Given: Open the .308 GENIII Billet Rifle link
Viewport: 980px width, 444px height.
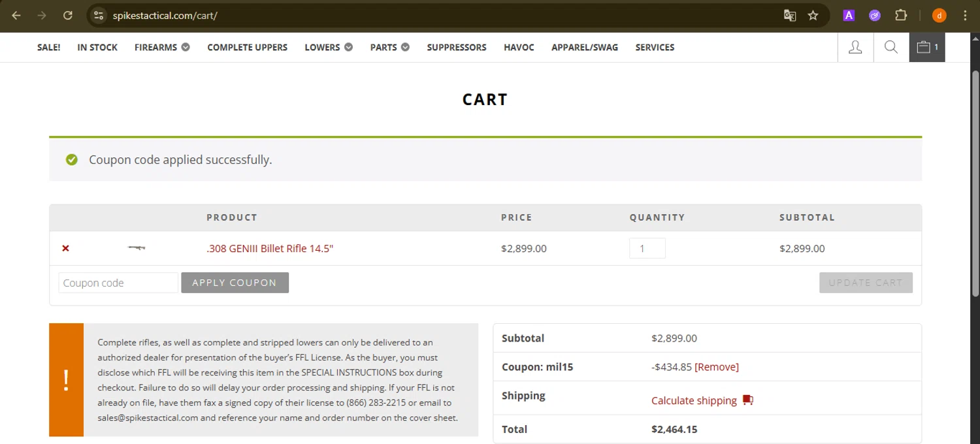Looking at the screenshot, I should pos(270,248).
